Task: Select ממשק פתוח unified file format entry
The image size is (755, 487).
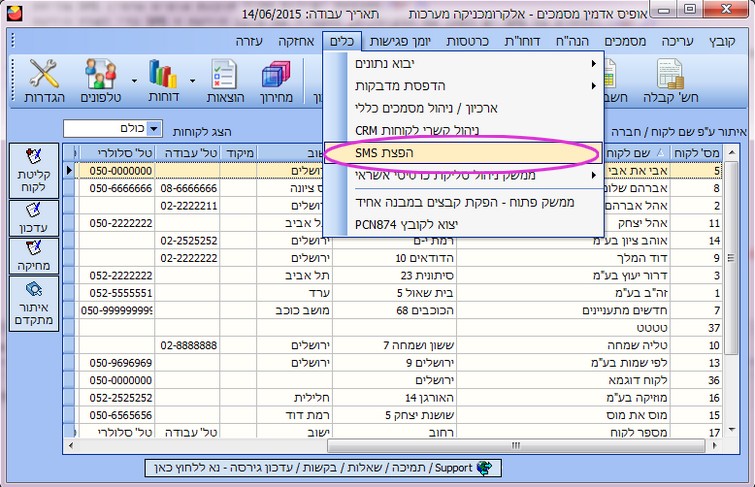Action: 463,202
